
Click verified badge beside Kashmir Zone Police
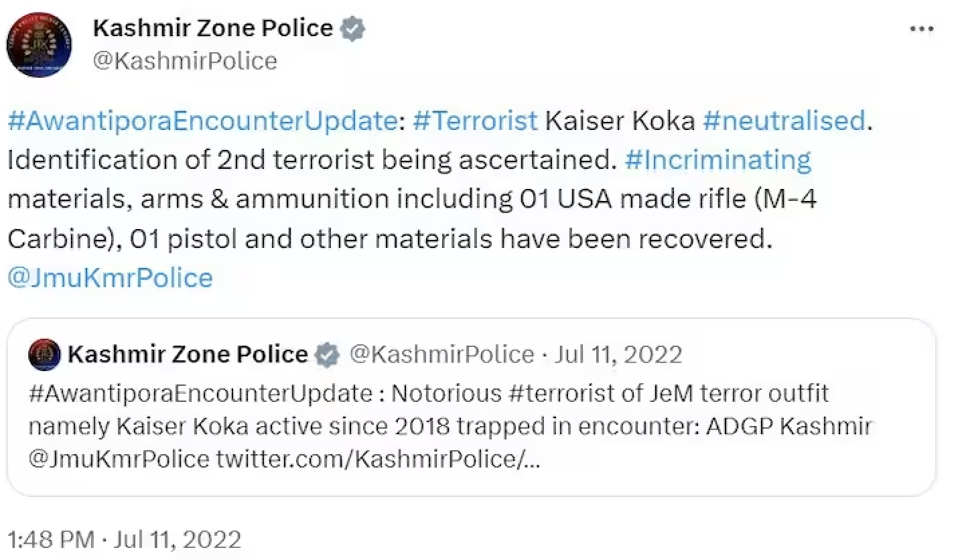353,29
